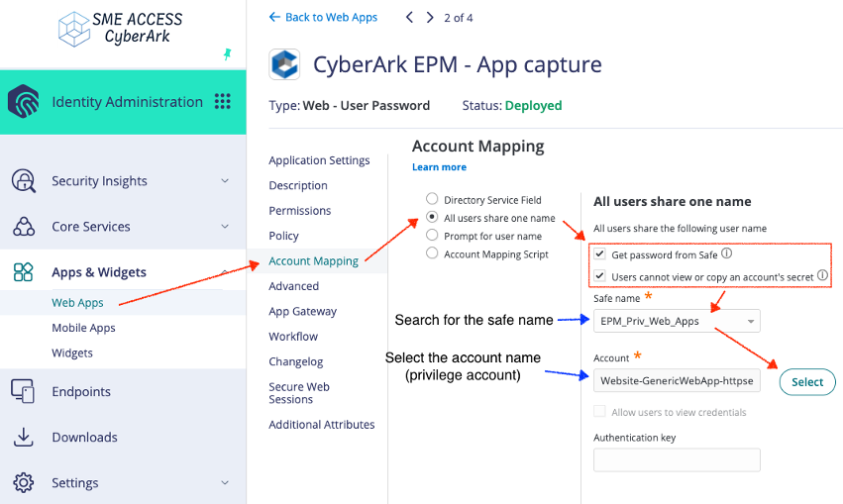
Task: Click the green pin icon
Action: [x=228, y=53]
